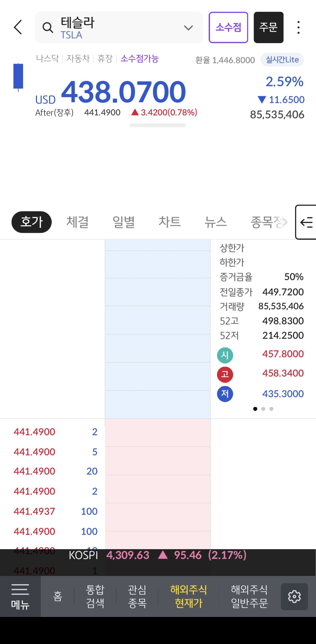This screenshot has width=316, height=644.
Task: Toggle the 실시간Lite realtime badge
Action: (x=282, y=60)
